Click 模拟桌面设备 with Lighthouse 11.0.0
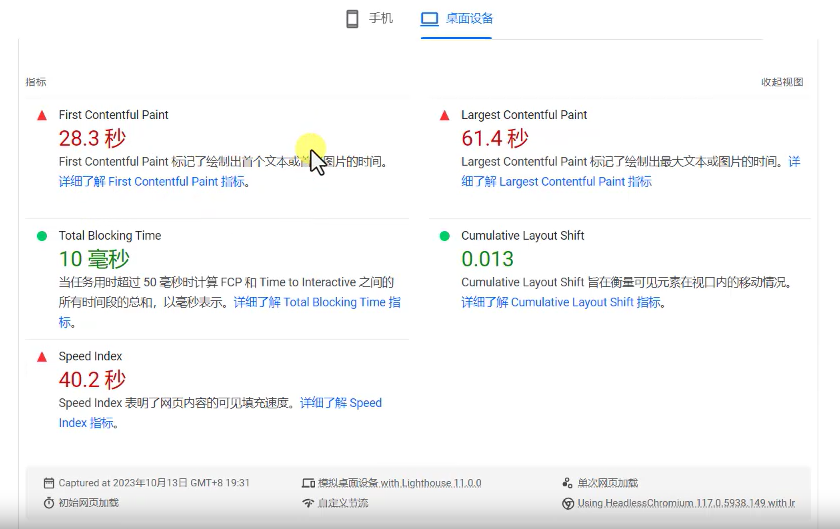The height and width of the screenshot is (529, 840). 399,483
